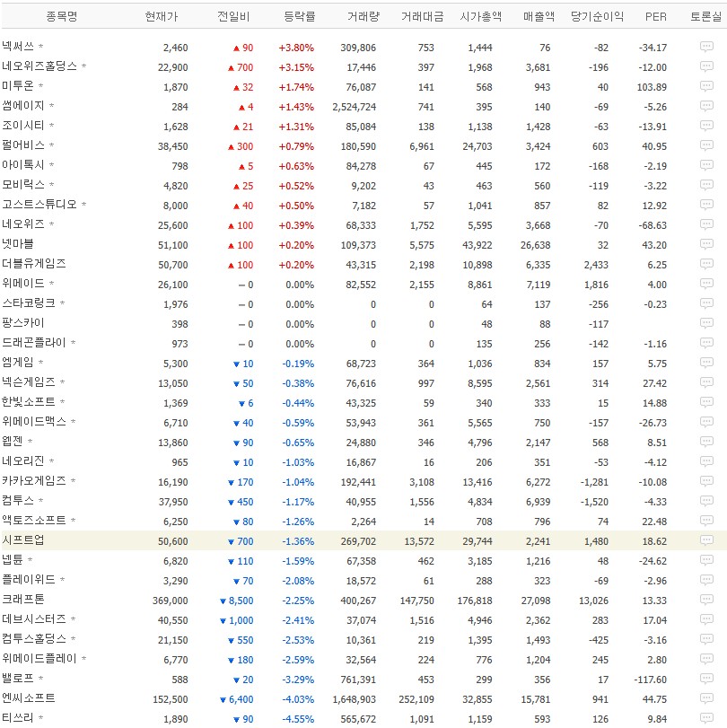Open the 위메이드플레이 stock link
This screenshot has width=727, height=728.
[39, 658]
